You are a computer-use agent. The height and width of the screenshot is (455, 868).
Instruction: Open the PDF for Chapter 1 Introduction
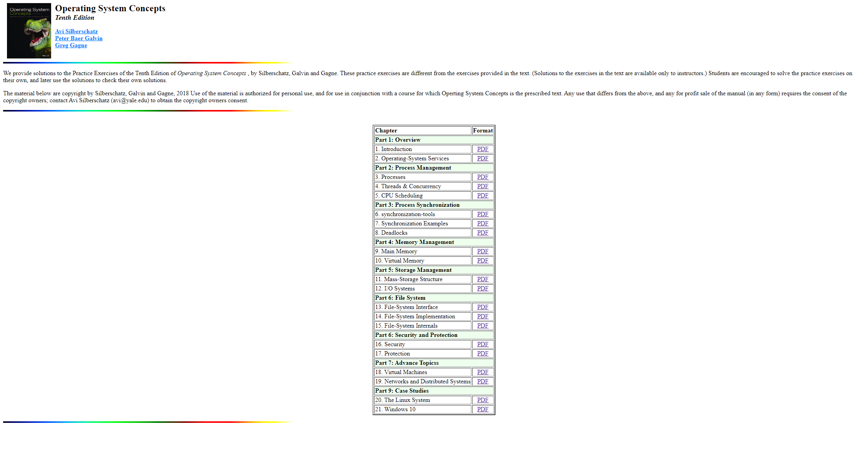pos(483,149)
